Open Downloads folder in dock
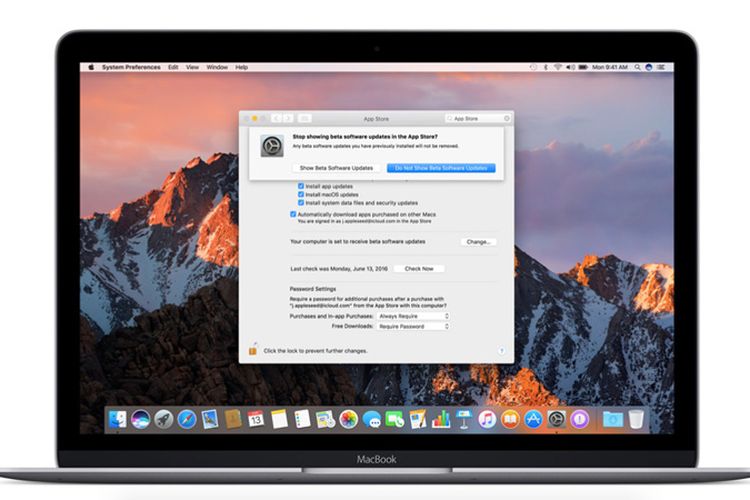Image resolution: width=750 pixels, height=500 pixels. tap(613, 420)
